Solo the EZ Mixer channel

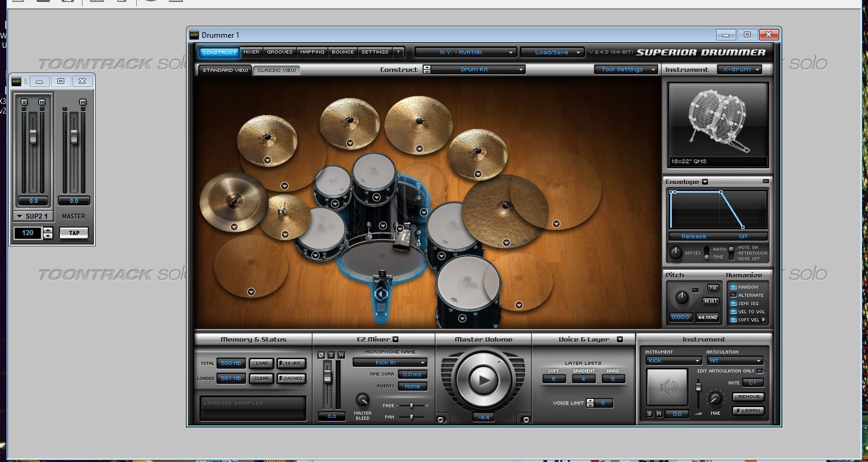[x=331, y=355]
